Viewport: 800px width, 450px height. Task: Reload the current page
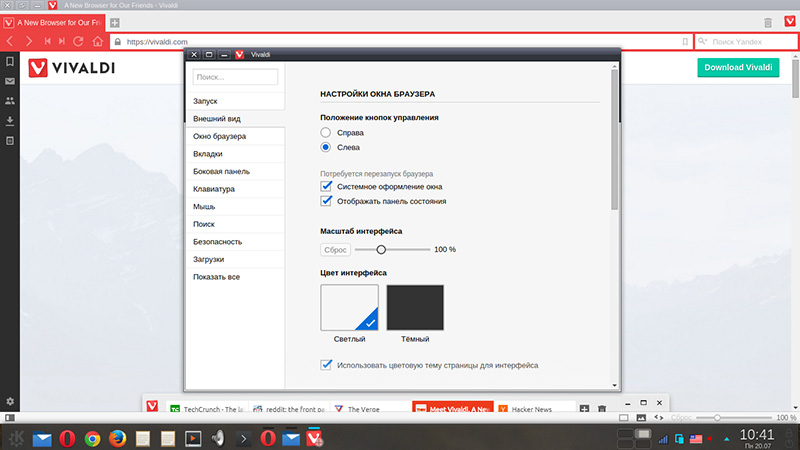(78, 41)
